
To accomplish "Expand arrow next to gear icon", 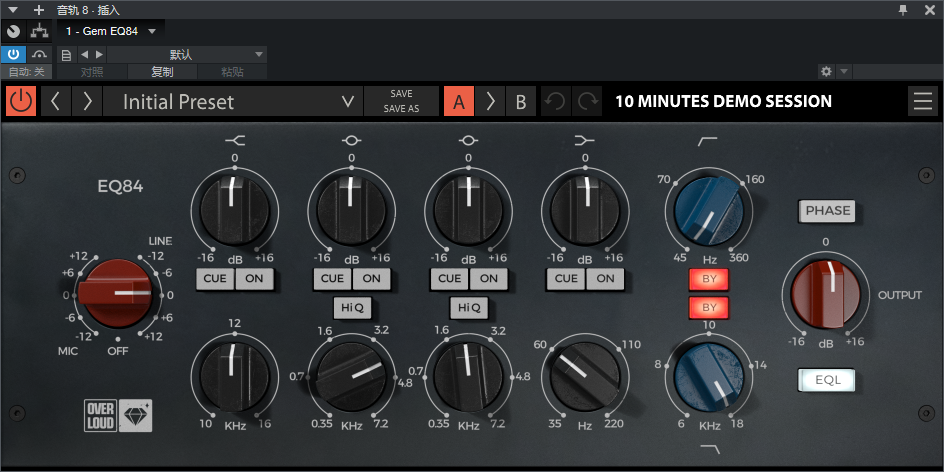I will pyautogui.click(x=843, y=72).
